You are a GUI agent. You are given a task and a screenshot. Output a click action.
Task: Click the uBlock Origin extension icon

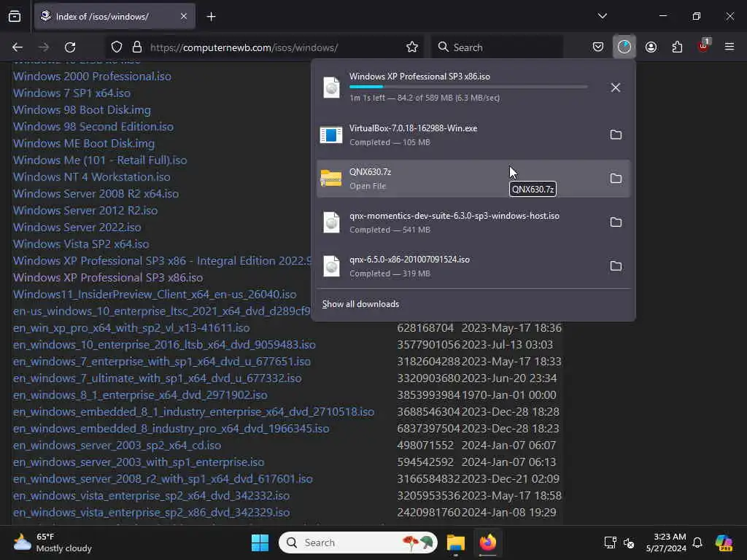click(704, 46)
